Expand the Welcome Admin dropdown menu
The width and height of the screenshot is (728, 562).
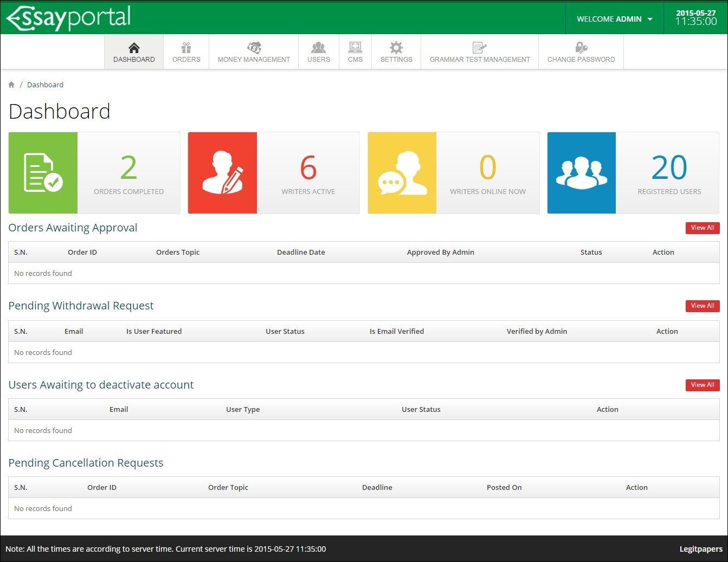tap(614, 19)
